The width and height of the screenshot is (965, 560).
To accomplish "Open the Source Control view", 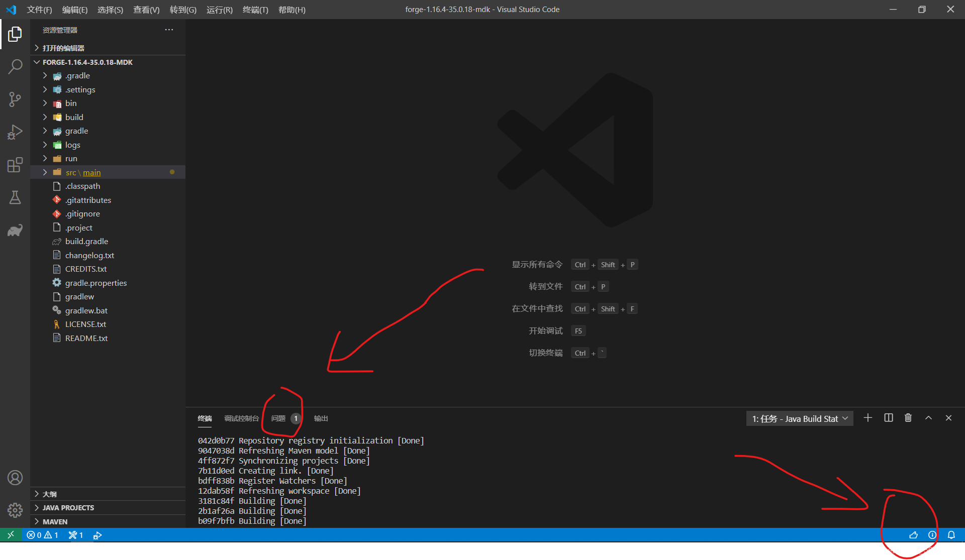I will (x=15, y=99).
